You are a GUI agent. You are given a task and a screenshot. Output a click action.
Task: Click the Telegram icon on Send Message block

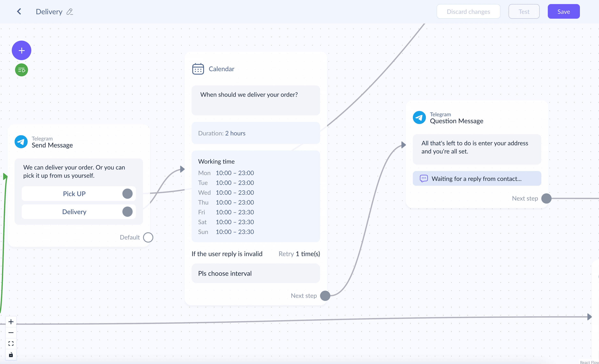coord(21,142)
